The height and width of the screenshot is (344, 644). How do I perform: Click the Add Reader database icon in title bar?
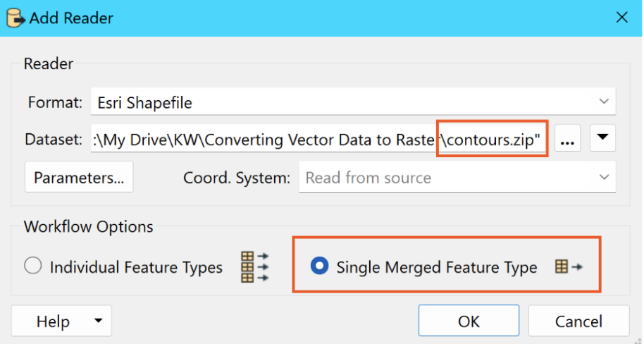16,18
